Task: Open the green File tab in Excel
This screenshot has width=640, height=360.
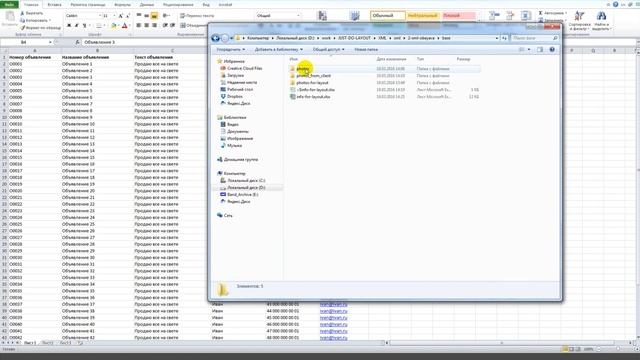Action: pyautogui.click(x=9, y=4)
